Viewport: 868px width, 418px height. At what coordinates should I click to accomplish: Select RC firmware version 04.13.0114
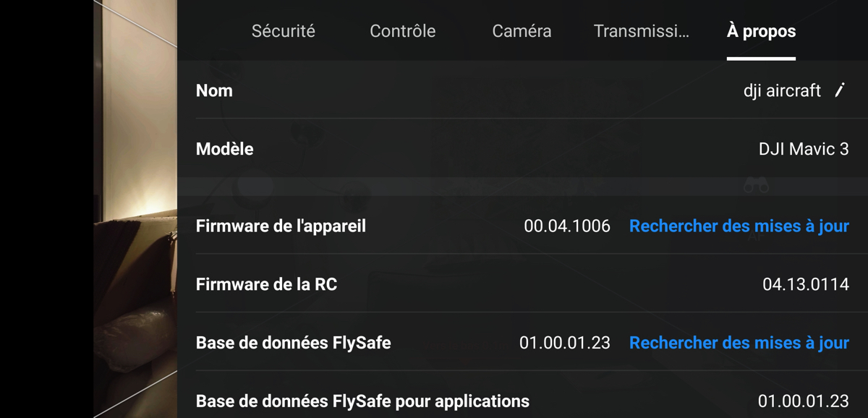coord(806,284)
